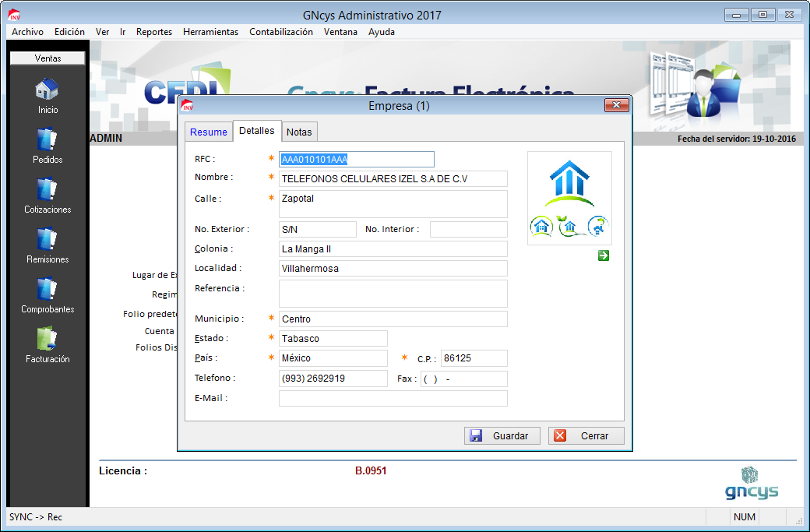Screen dimensions: 810x532
Task: Click the E-Mail input field
Action: (393, 398)
